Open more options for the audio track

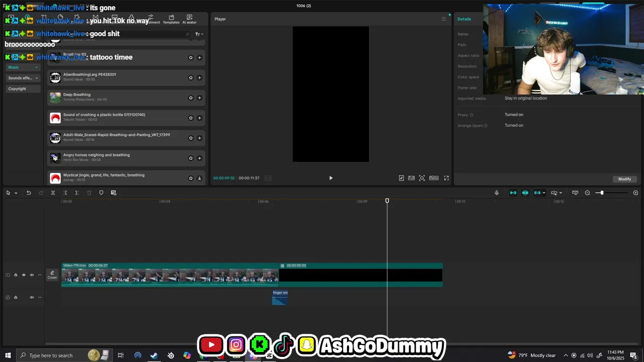(40, 297)
